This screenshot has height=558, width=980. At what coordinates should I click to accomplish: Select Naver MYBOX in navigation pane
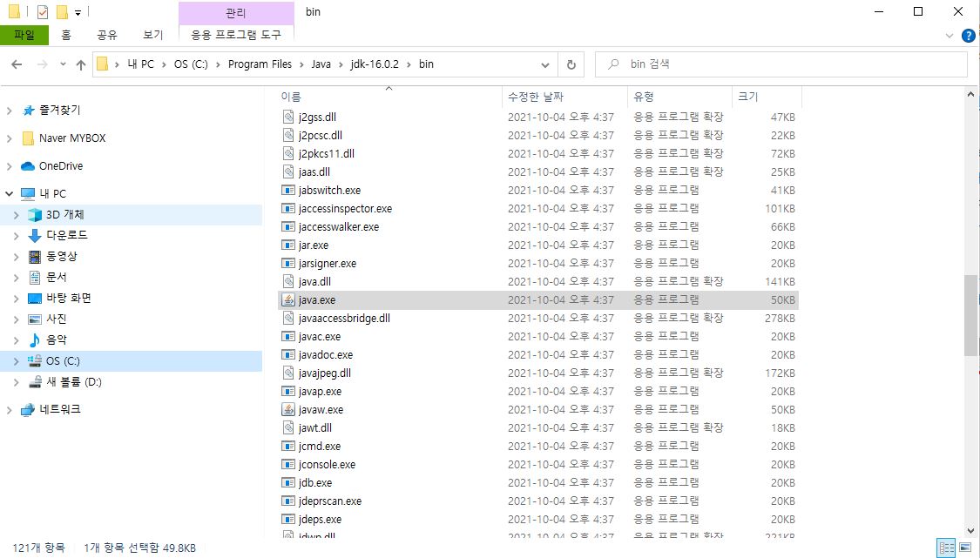click(72, 138)
